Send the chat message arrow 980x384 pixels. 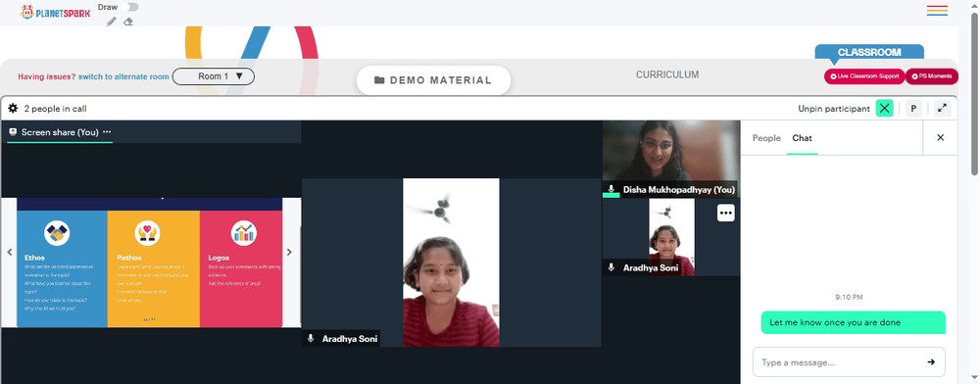(931, 362)
